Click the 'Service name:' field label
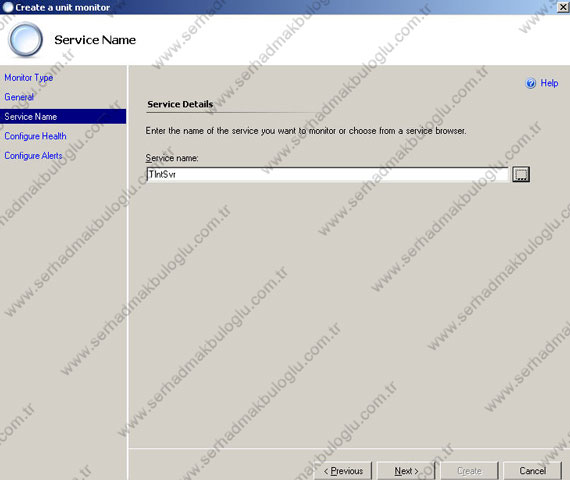The width and height of the screenshot is (570, 480). [x=172, y=158]
